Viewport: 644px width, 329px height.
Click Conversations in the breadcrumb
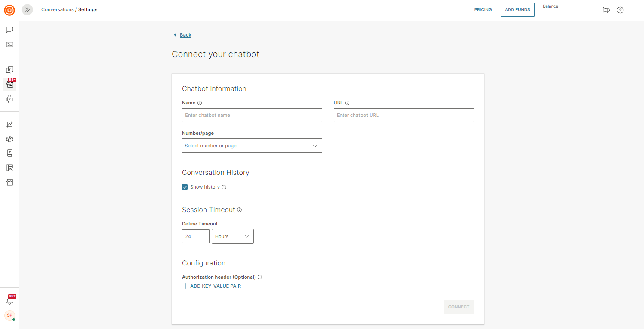tap(58, 9)
